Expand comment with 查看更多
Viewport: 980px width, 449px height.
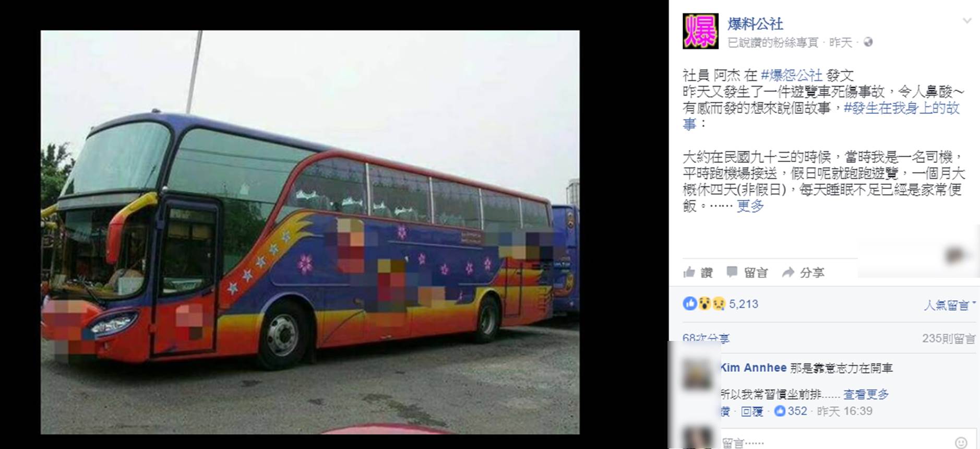coord(866,394)
